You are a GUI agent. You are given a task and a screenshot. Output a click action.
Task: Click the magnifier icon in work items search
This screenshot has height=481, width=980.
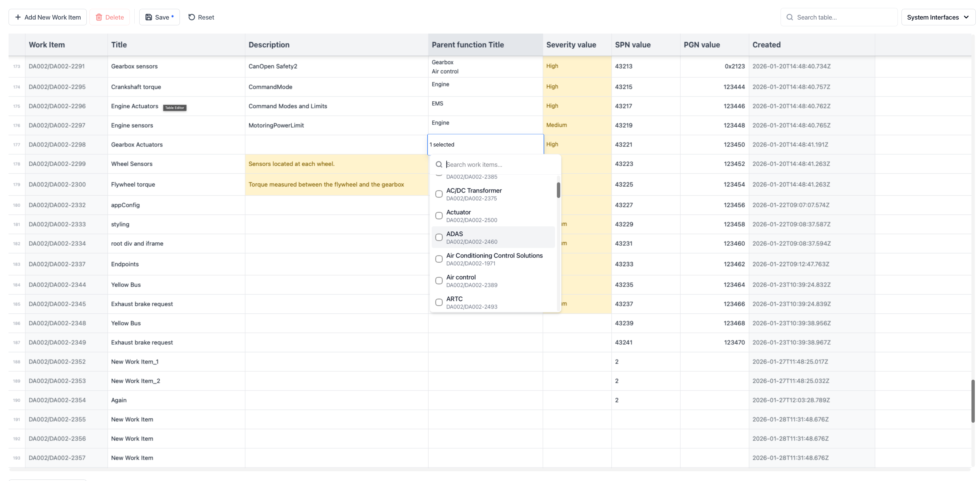[439, 164]
